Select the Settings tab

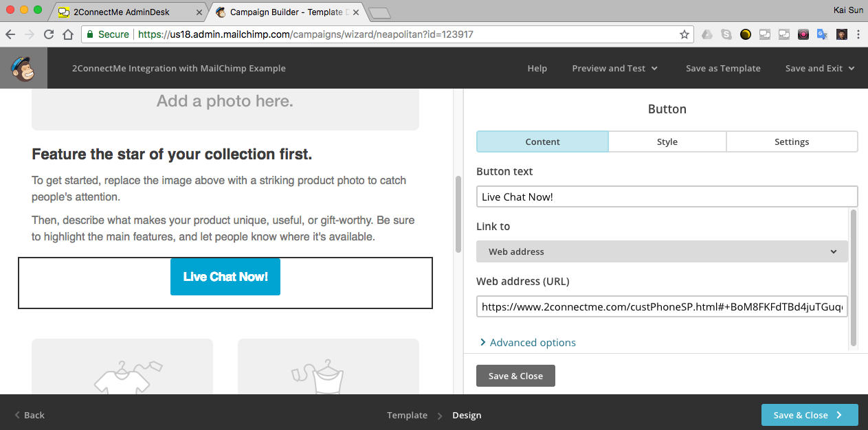[x=792, y=142]
